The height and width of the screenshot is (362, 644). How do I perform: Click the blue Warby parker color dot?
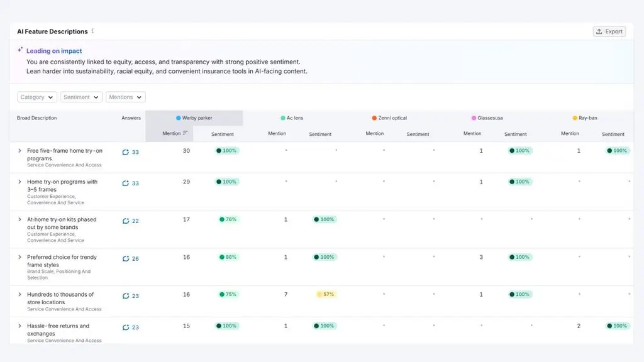(x=178, y=118)
